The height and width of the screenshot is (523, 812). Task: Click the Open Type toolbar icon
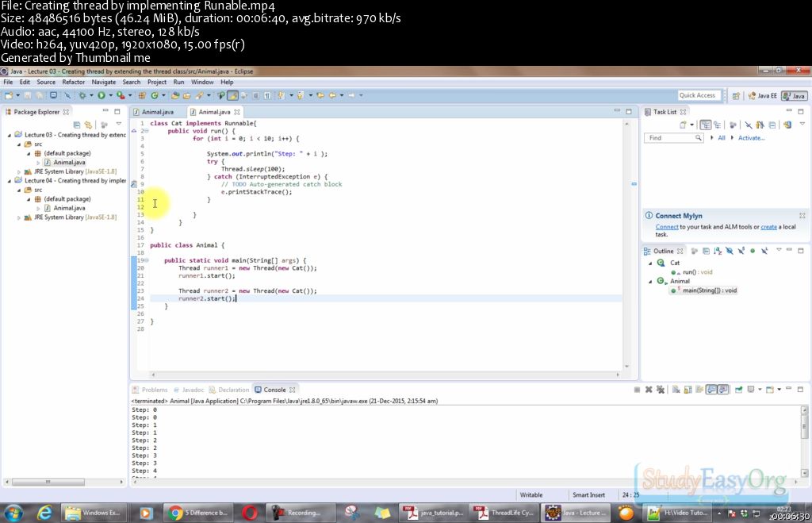pyautogui.click(x=175, y=95)
